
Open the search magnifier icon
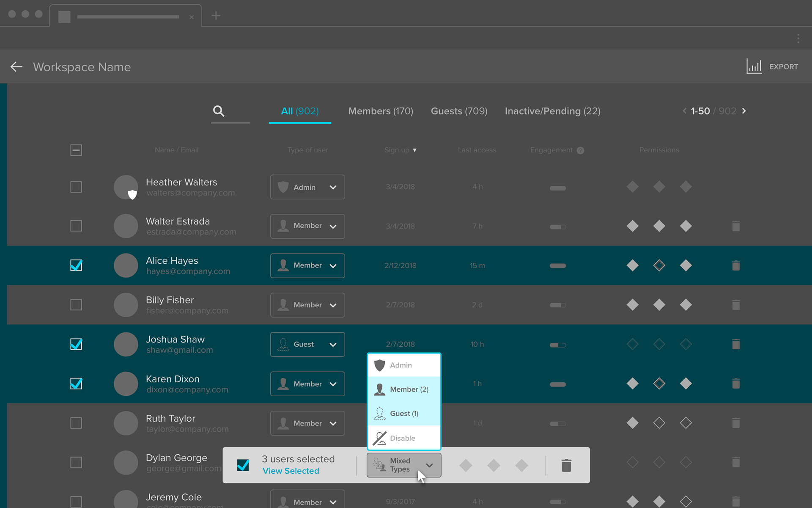tap(219, 111)
